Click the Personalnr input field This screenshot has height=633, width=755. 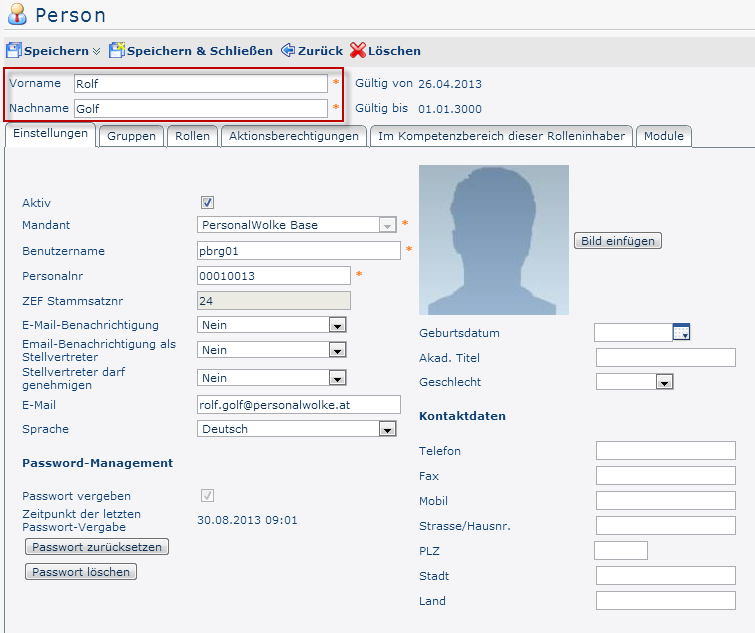[273, 276]
